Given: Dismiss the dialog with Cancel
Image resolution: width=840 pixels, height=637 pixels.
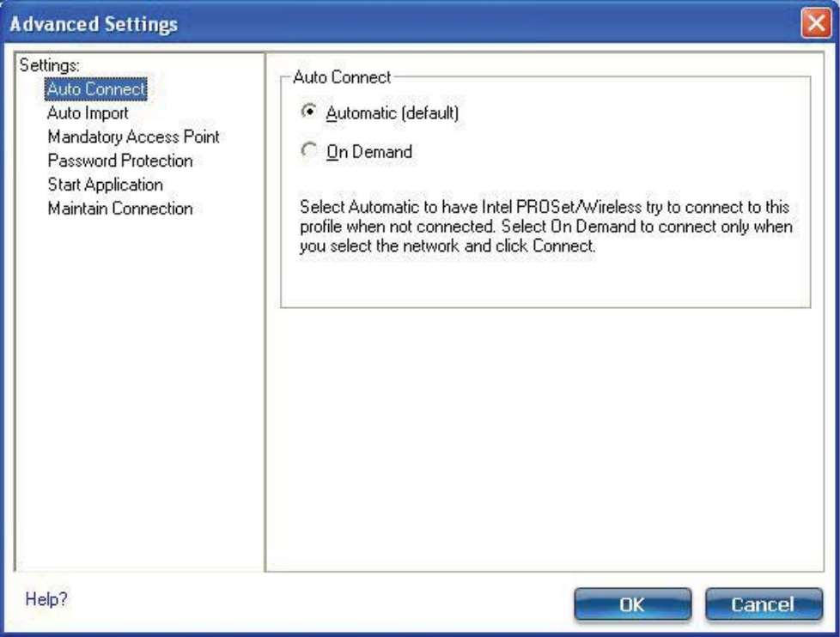Looking at the screenshot, I should click(x=764, y=604).
